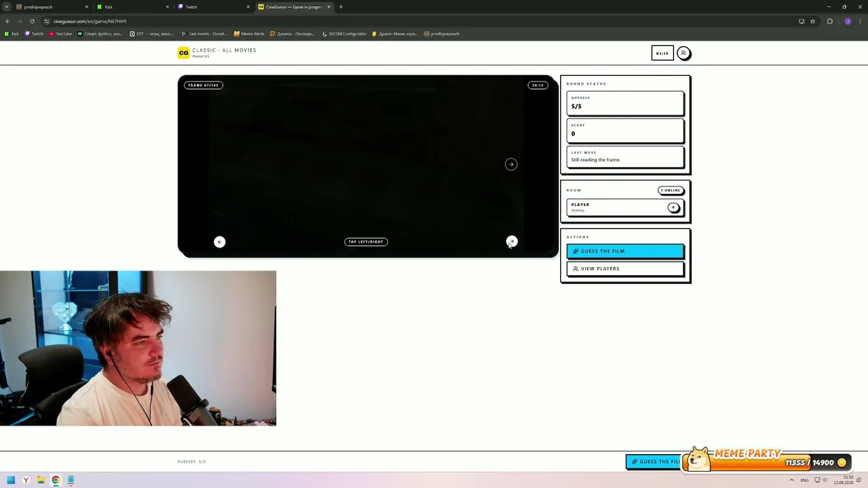Open the Донаты bookmark
The width and height of the screenshot is (868, 488).
292,34
